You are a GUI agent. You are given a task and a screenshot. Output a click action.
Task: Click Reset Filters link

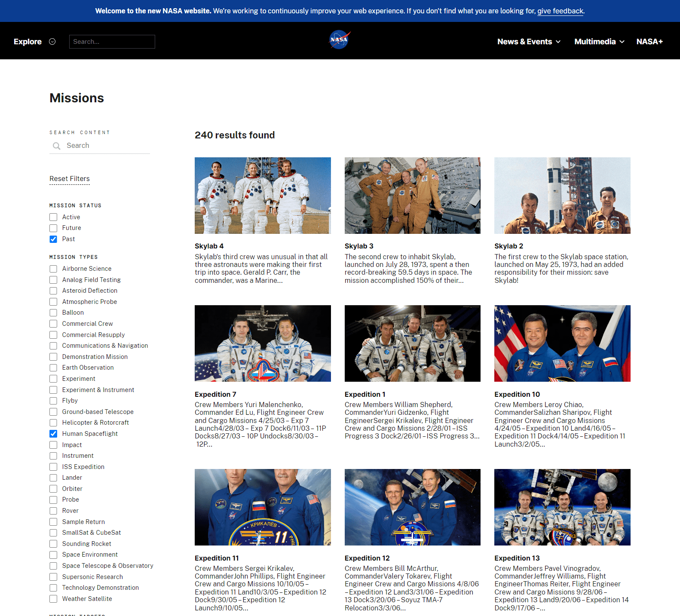coord(70,179)
